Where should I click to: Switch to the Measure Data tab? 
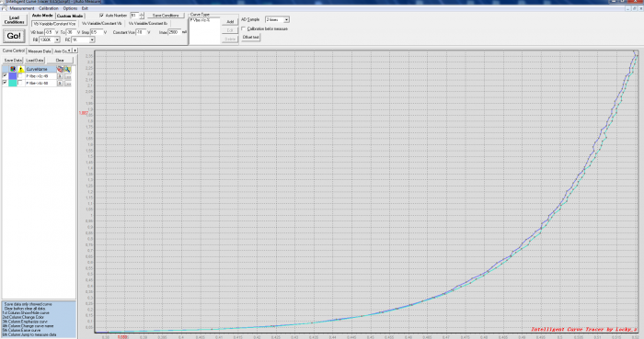[40, 51]
